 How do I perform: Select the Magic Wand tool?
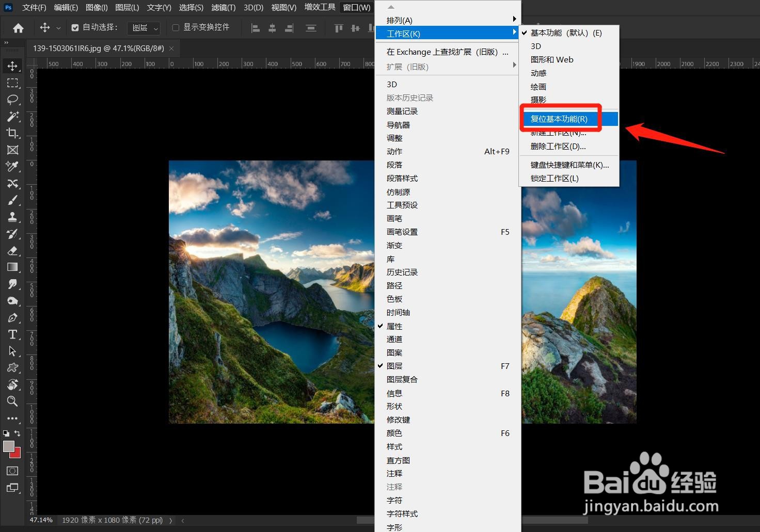click(x=12, y=116)
